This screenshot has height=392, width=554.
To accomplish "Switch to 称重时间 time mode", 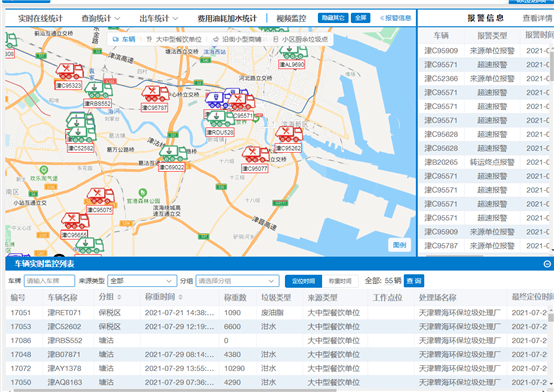I will [340, 281].
